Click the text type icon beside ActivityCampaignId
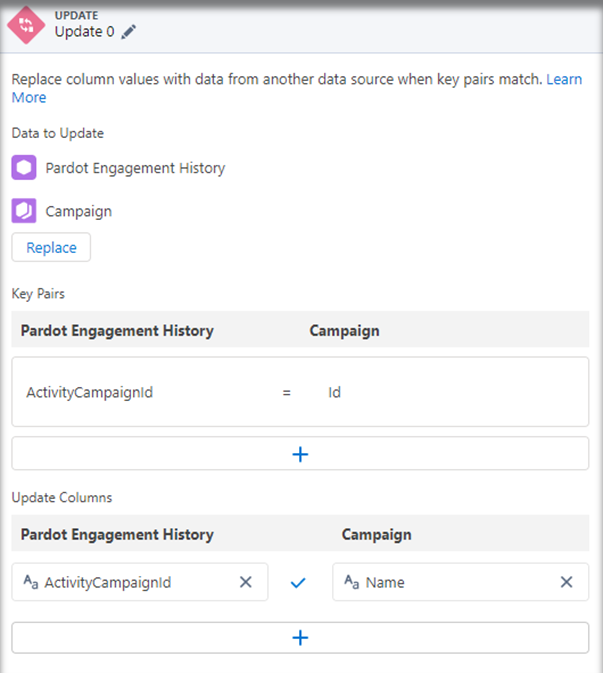This screenshot has height=673, width=603. point(29,582)
